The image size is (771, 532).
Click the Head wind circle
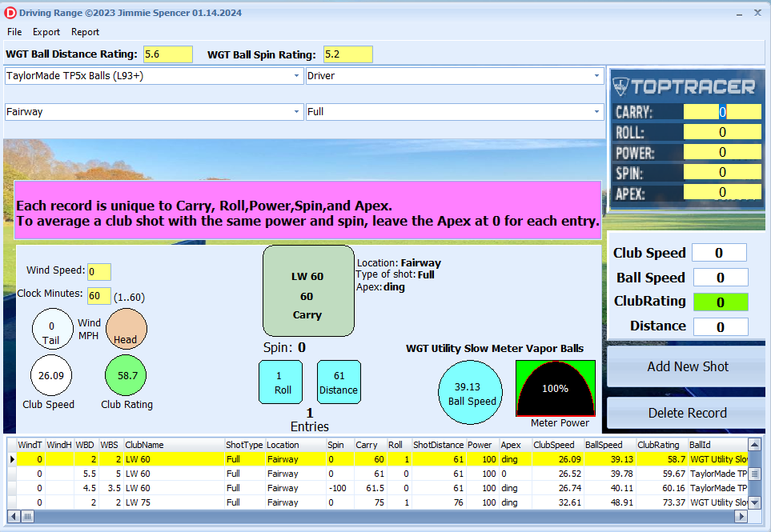pos(126,329)
